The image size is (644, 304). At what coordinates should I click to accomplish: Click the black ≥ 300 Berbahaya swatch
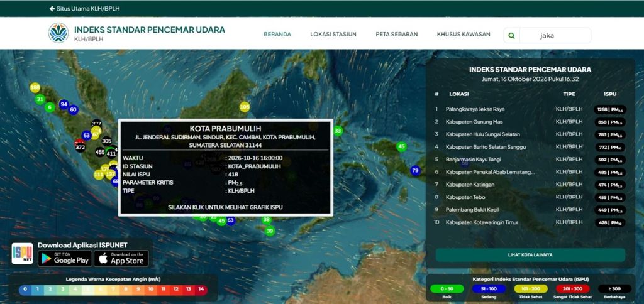click(614, 289)
